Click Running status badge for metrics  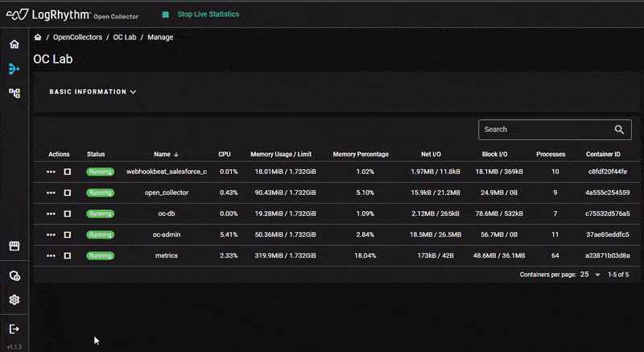(x=100, y=255)
